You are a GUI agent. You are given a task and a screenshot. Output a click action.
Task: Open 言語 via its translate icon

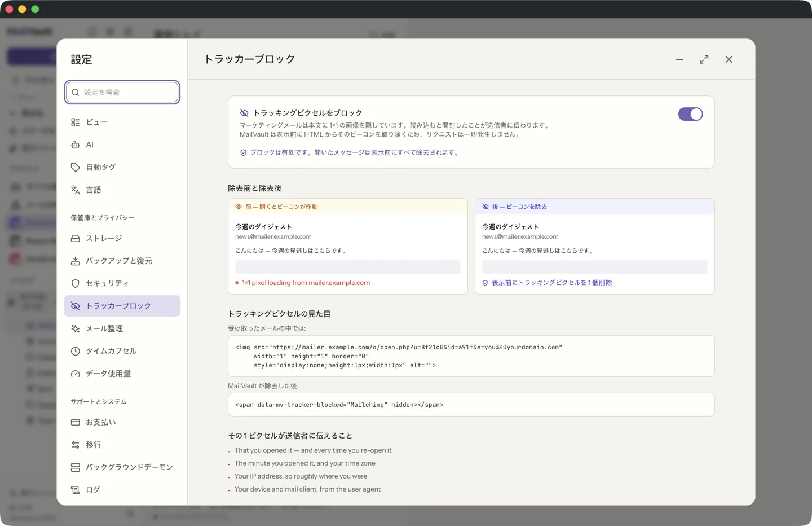click(x=75, y=190)
